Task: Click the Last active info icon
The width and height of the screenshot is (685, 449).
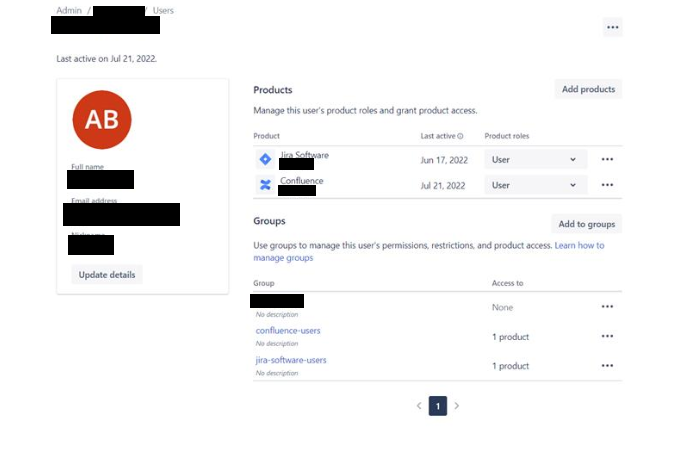Action: [460, 136]
